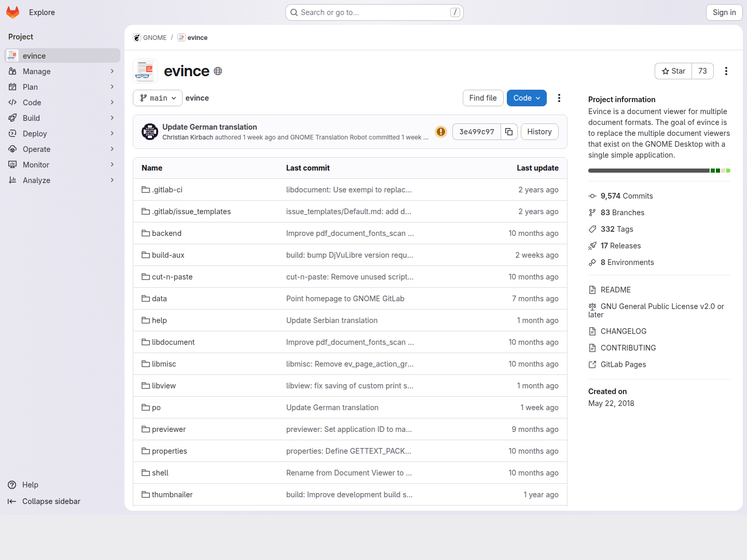The width and height of the screenshot is (747, 560).
Task: Click the evince sidebar project icon
Action: (x=12, y=55)
